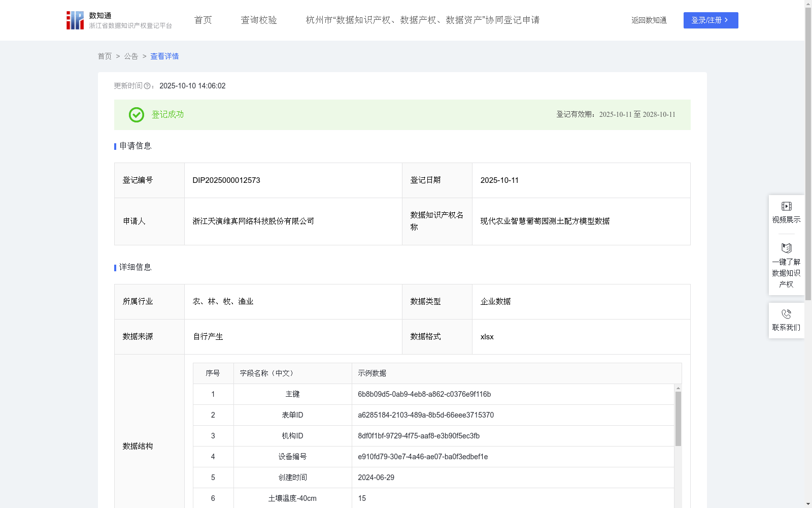The image size is (812, 508).
Task: Select sample value 6b8b09d5-0ab9-4eb8-a862-c0376e9f116b
Action: 424,394
